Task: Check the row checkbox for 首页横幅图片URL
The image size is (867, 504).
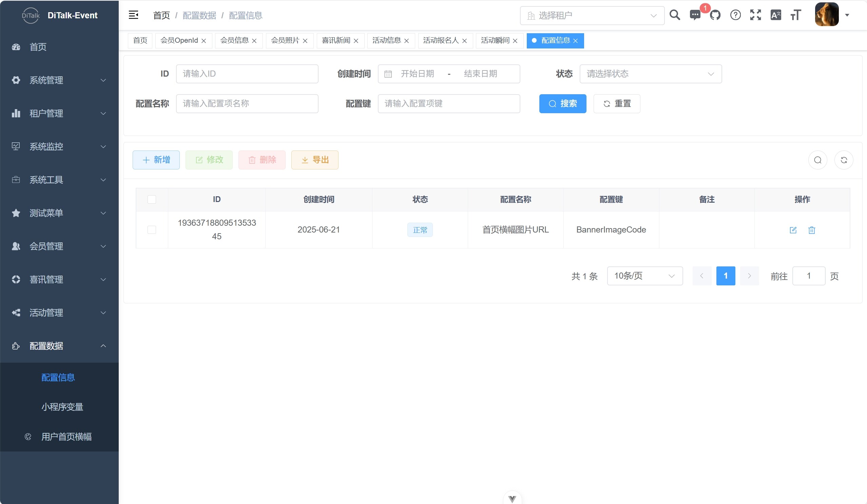Action: (x=152, y=230)
